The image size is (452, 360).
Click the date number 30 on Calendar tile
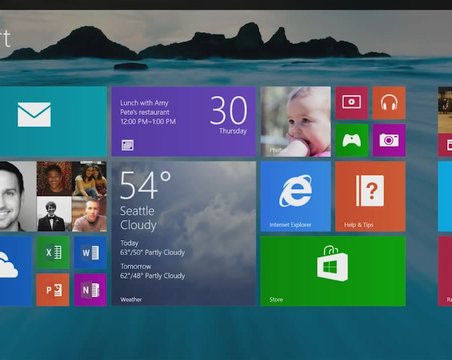point(229,110)
